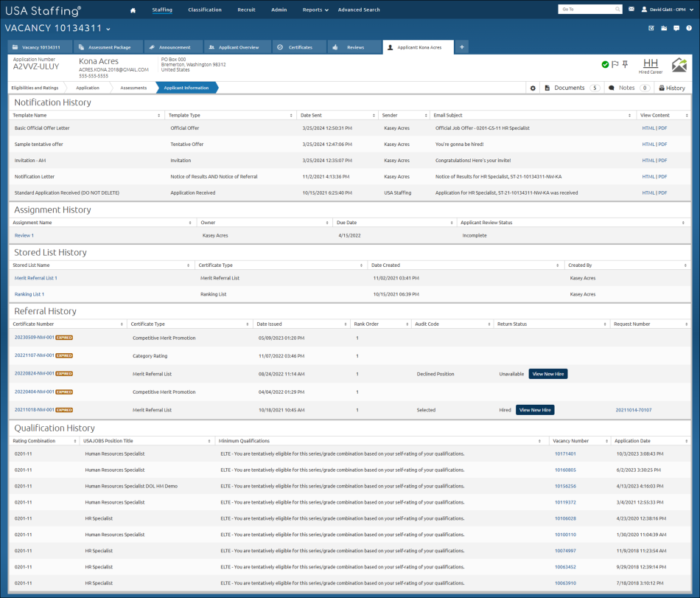Viewport: 700px width, 598px height.
Task: Click the search magnifier in Go To box
Action: tap(617, 10)
